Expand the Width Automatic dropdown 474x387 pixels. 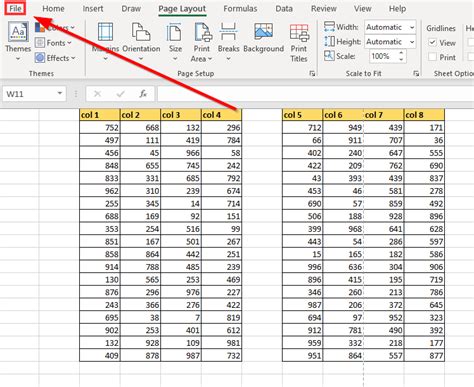point(412,27)
